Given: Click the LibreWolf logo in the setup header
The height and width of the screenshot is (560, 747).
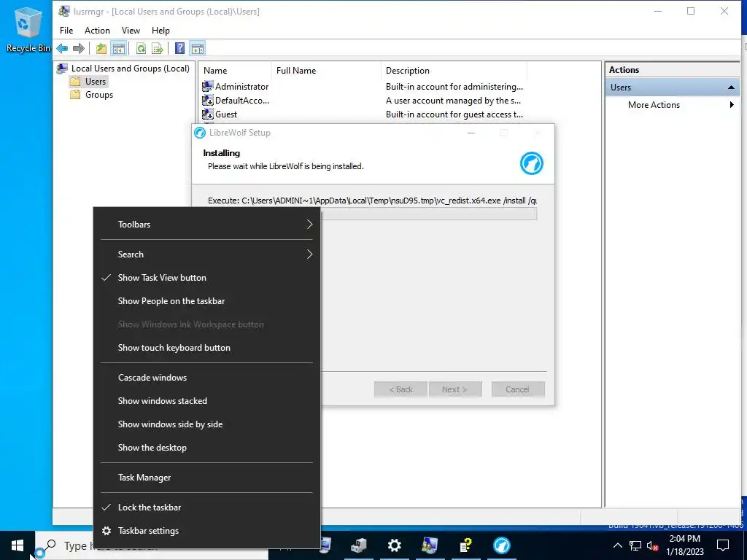Looking at the screenshot, I should (532, 163).
